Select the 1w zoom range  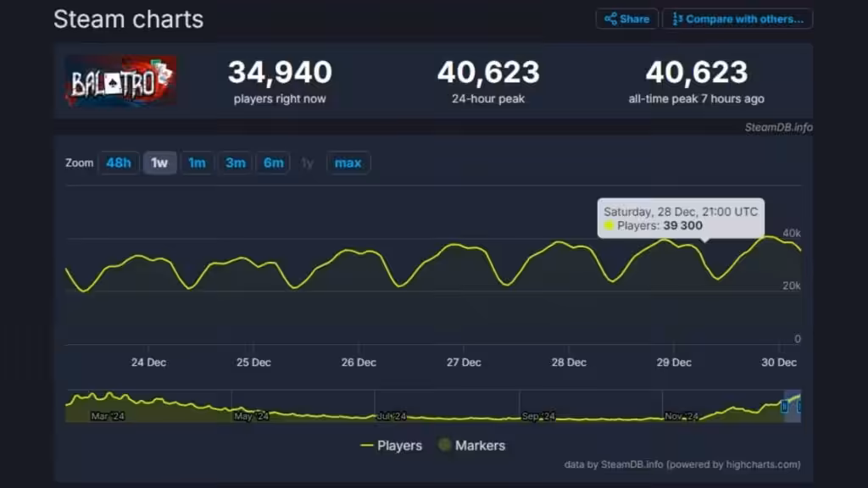159,163
